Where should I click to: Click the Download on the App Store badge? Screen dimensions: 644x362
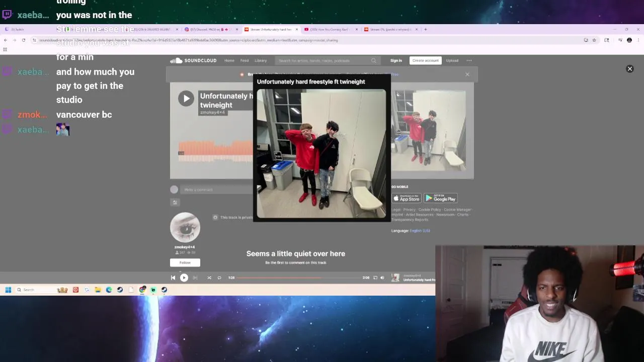click(407, 198)
